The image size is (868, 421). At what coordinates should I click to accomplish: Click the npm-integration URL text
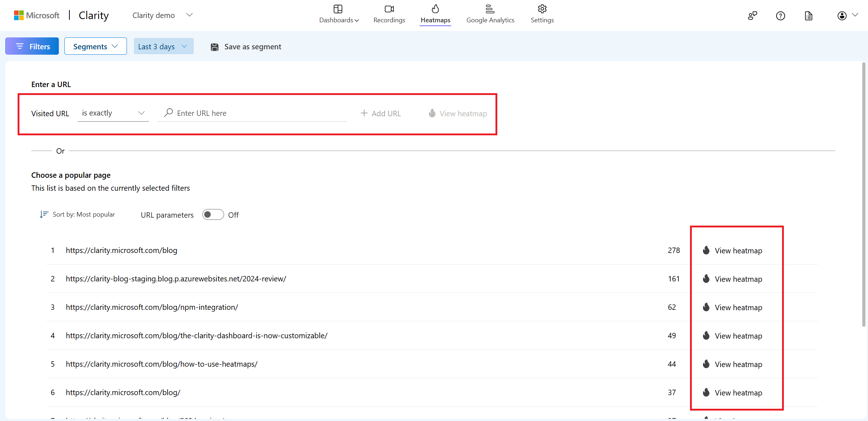coord(152,307)
